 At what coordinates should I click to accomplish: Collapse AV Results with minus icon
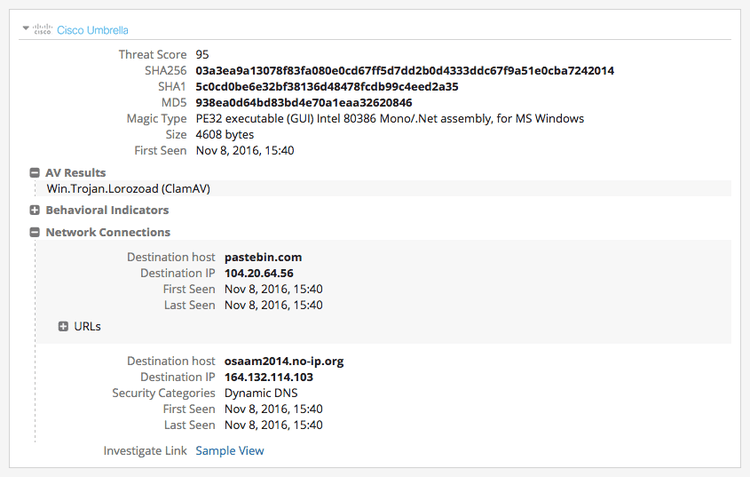[x=35, y=173]
